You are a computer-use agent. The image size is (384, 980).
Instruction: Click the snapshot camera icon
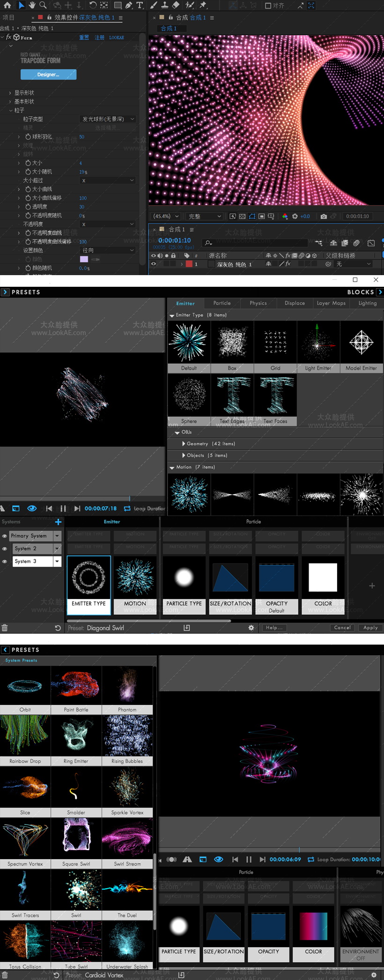coord(324,216)
